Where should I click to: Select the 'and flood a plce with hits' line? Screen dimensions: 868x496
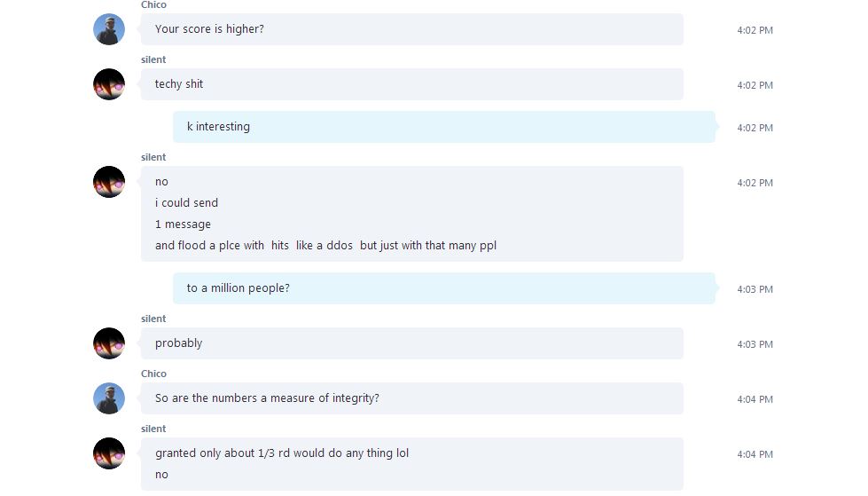pyautogui.click(x=325, y=246)
